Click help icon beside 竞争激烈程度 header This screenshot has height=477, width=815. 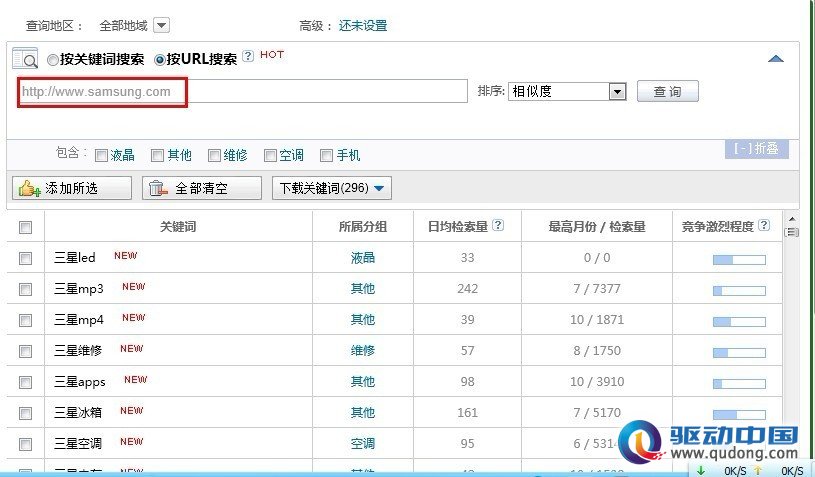764,225
